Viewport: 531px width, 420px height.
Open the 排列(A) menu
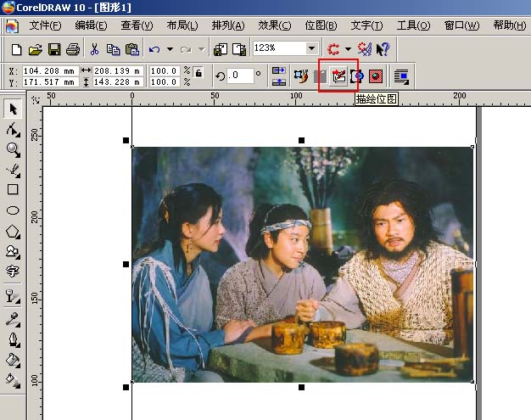pyautogui.click(x=228, y=25)
